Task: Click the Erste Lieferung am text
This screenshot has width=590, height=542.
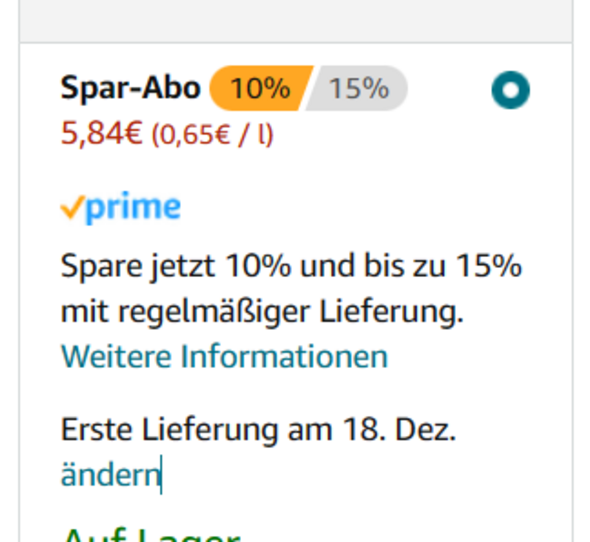Action: [196, 430]
